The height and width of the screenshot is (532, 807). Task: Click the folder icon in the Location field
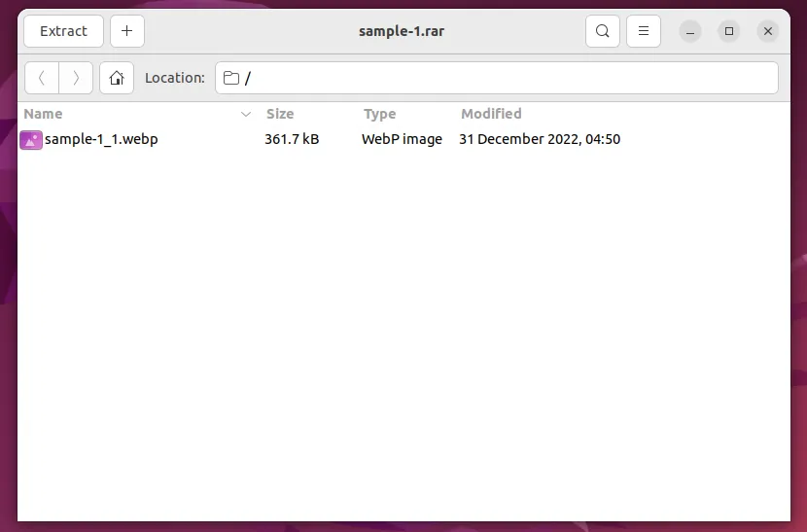pos(231,78)
